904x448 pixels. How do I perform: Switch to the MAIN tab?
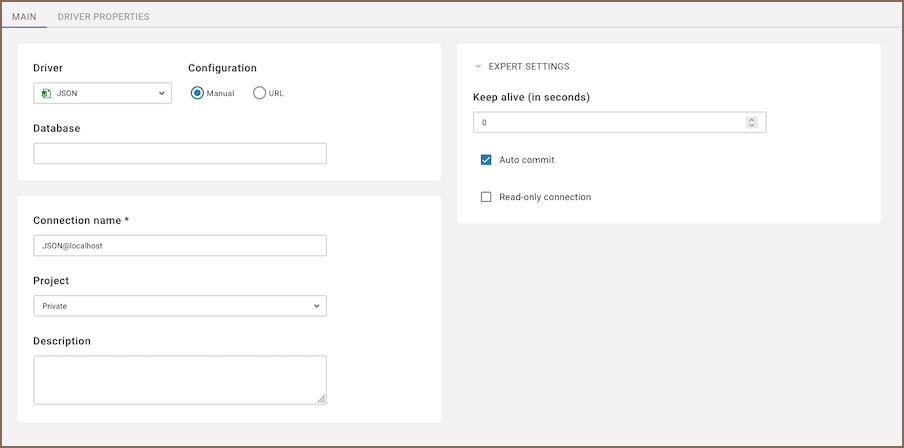pos(24,17)
